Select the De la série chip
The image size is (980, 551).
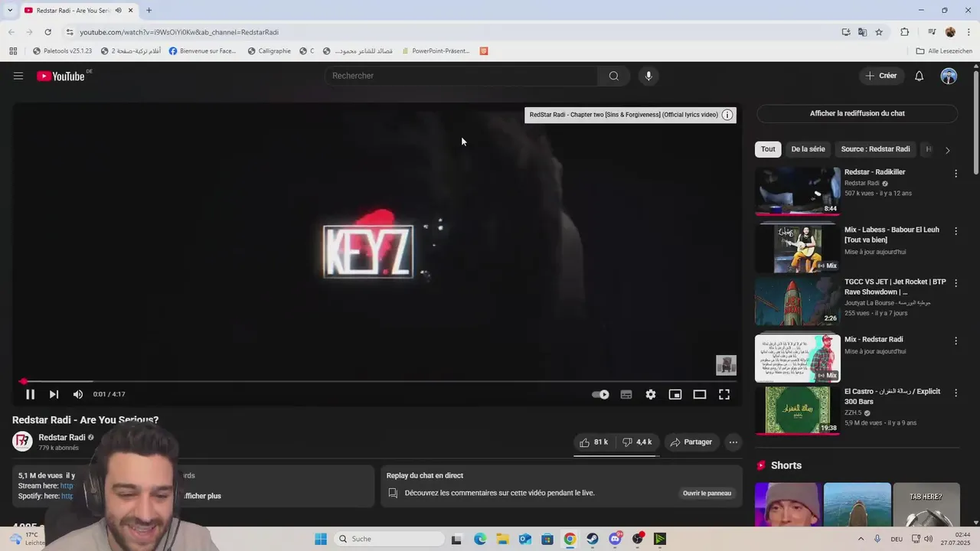808,149
